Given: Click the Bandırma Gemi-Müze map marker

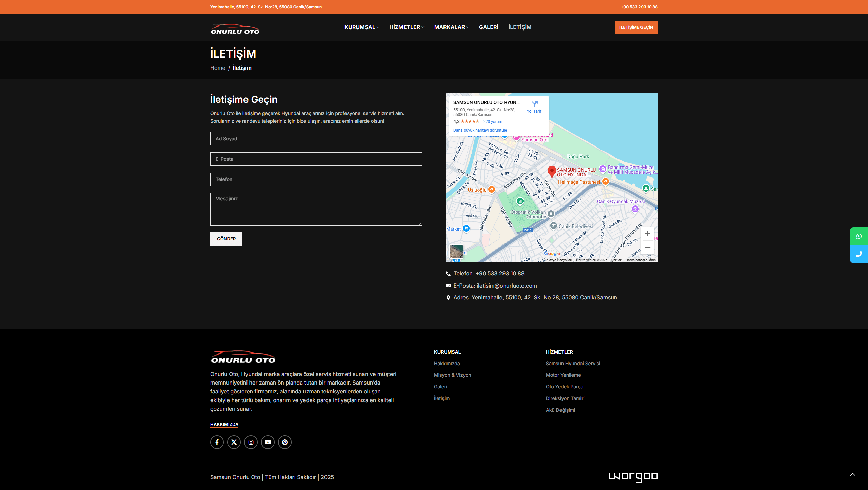Looking at the screenshot, I should [x=603, y=169].
